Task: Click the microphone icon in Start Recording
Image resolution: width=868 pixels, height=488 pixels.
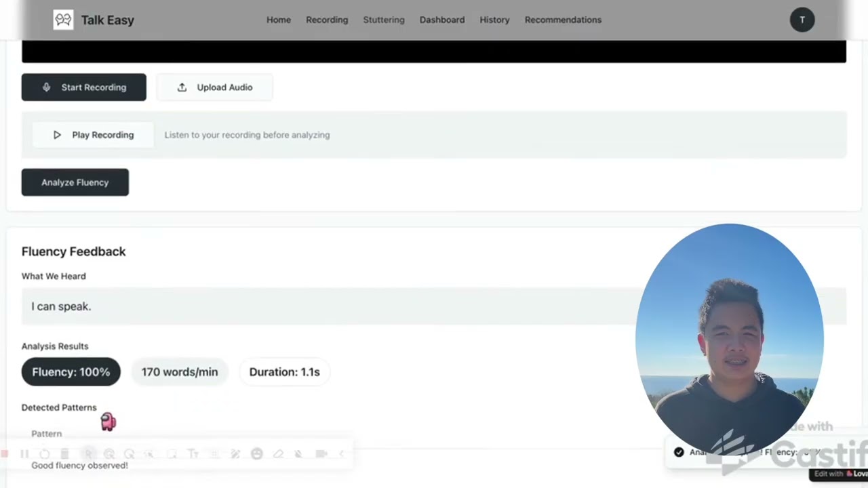Action: 46,87
